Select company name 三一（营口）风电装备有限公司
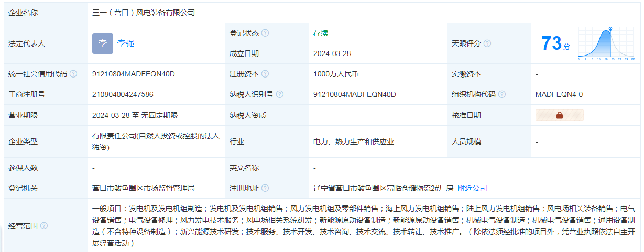This screenshot has height=252, width=644. pos(144,12)
